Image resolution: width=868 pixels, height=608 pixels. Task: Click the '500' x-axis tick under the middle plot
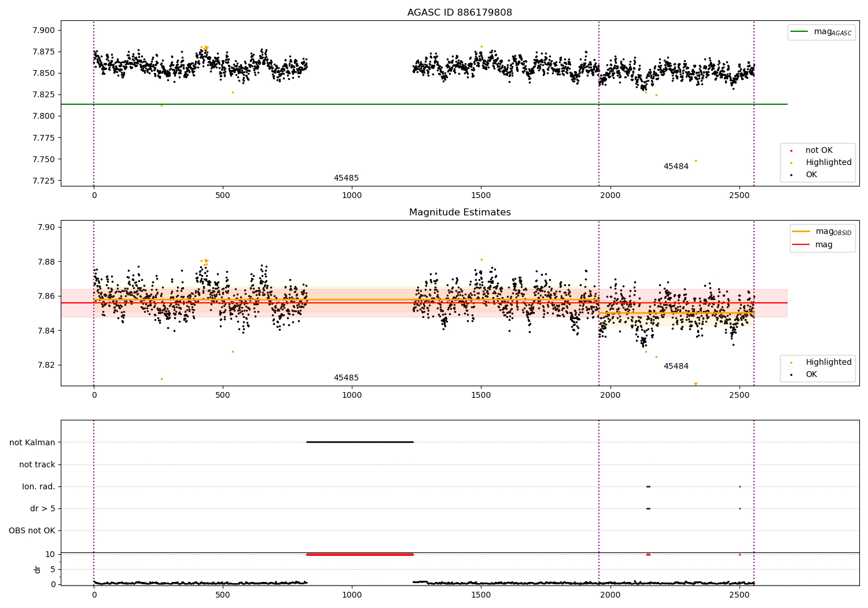(x=223, y=395)
